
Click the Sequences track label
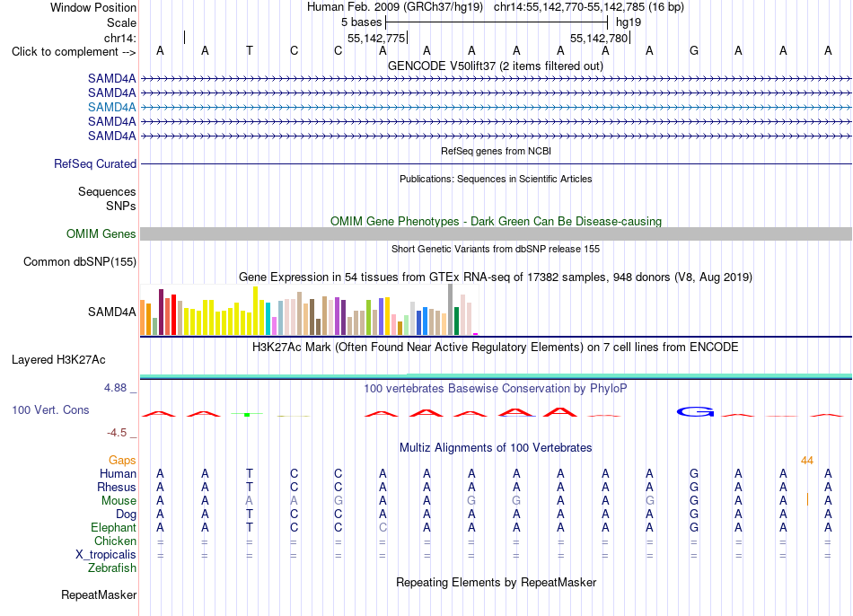(107, 191)
